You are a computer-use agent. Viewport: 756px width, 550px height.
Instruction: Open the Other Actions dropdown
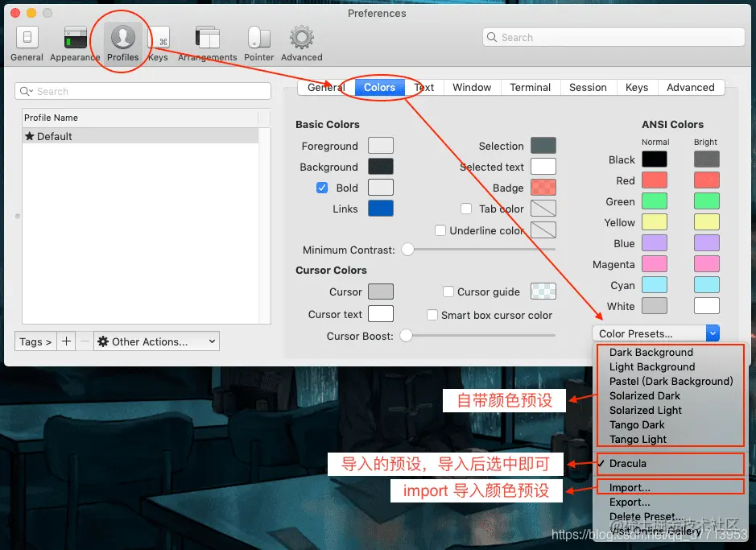tap(157, 341)
